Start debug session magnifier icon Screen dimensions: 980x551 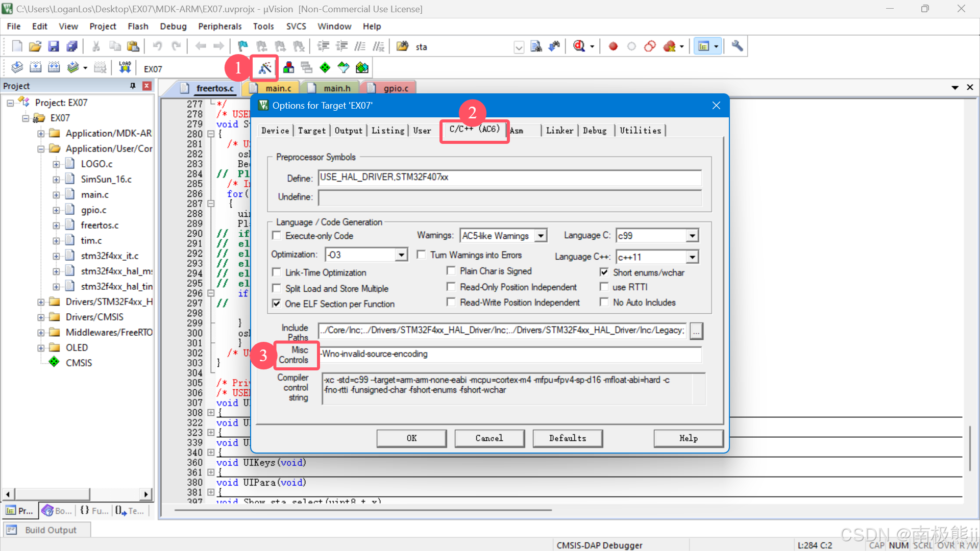[x=579, y=46]
